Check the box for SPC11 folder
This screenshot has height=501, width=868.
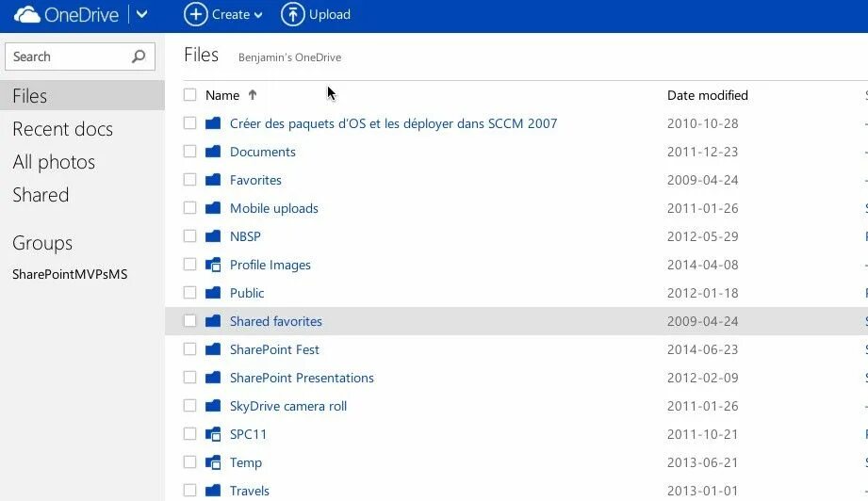click(189, 433)
